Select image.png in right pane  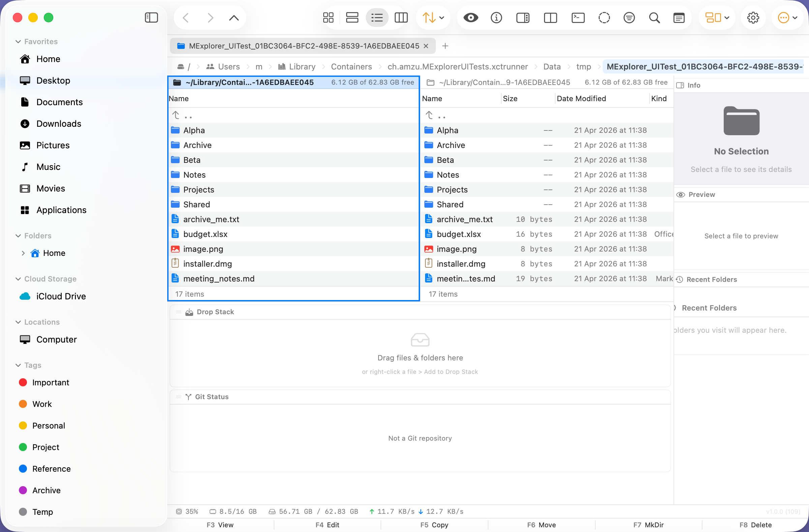coord(547,249)
